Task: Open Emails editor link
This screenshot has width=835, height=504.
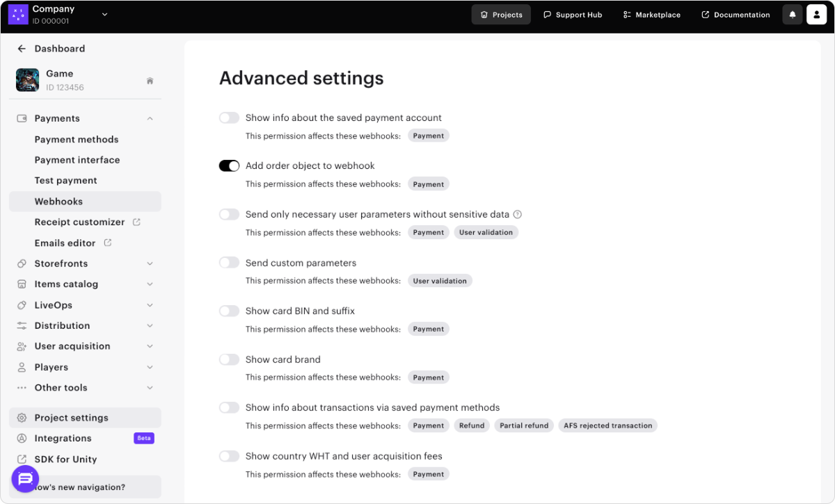Action: tap(65, 243)
